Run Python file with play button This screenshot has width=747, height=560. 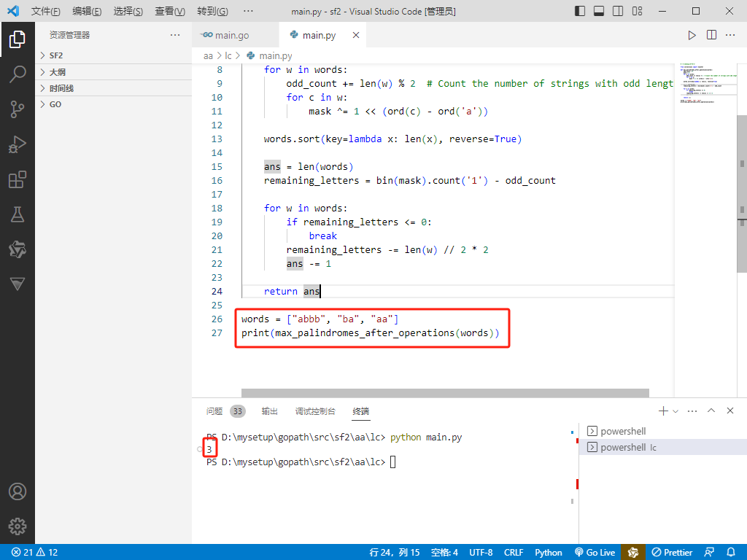point(692,35)
